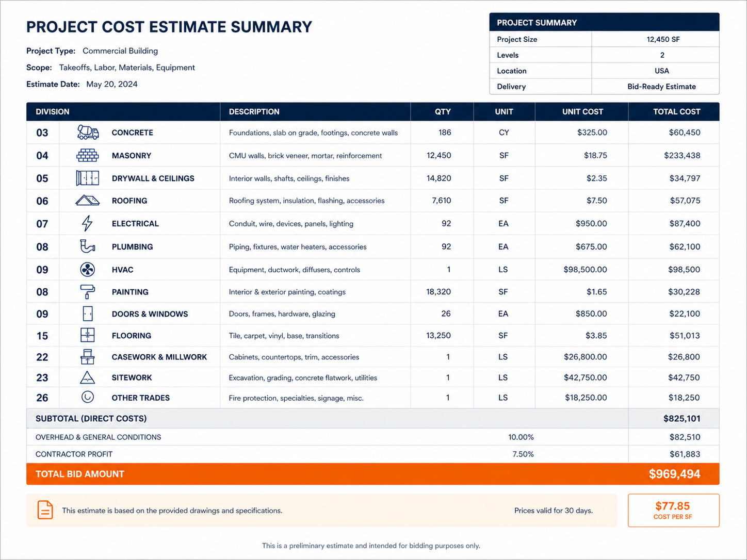Click the $51,013 flooring total cost
The height and width of the screenshot is (560, 747).
[685, 335]
